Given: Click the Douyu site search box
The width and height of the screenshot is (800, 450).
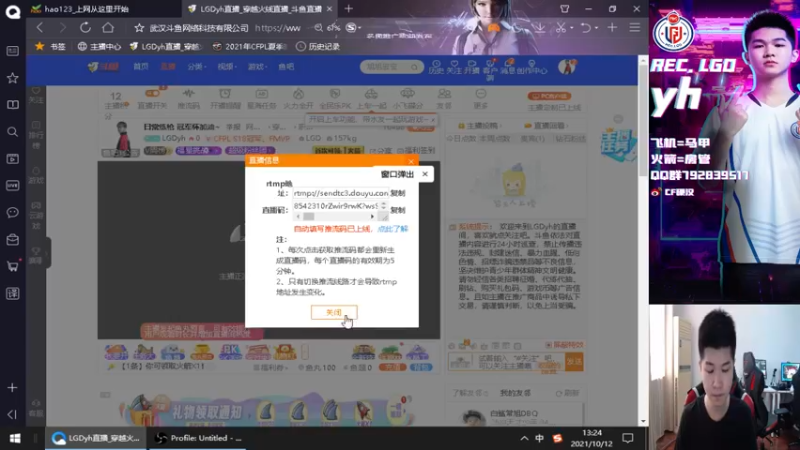Looking at the screenshot, I should (x=391, y=67).
